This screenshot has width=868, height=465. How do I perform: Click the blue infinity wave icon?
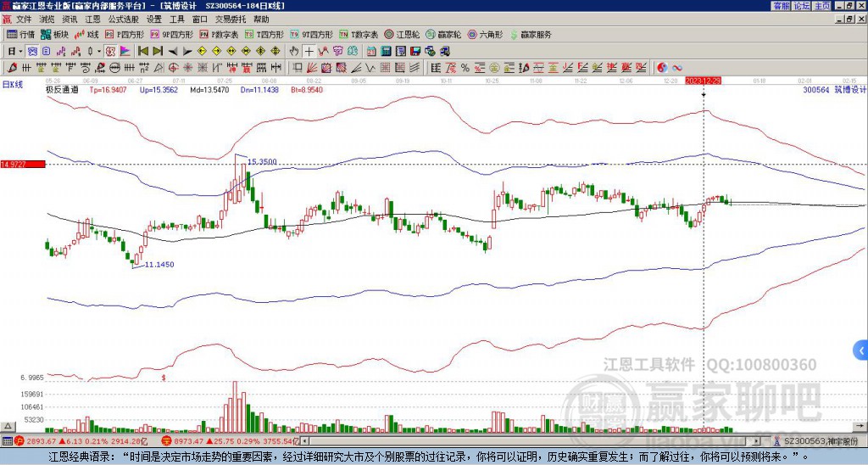677,68
